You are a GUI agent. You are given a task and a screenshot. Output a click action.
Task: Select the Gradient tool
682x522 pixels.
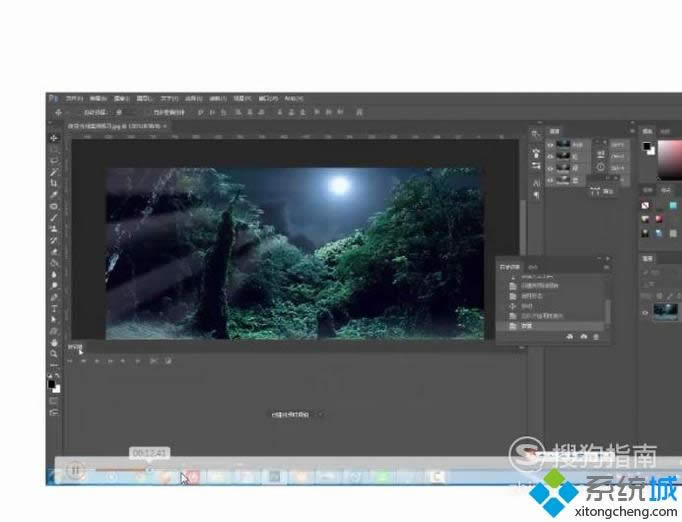(54, 263)
